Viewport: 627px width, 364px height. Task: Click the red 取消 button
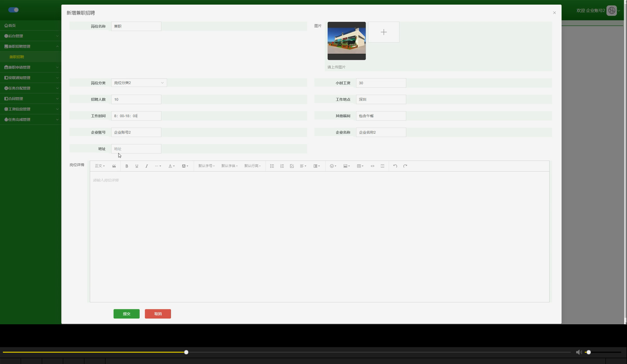158,314
